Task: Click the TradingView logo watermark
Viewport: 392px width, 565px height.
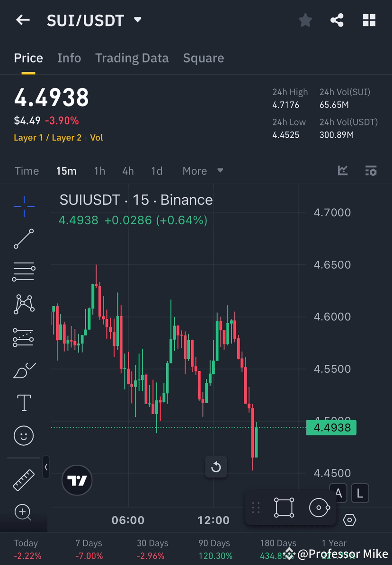Action: click(77, 480)
